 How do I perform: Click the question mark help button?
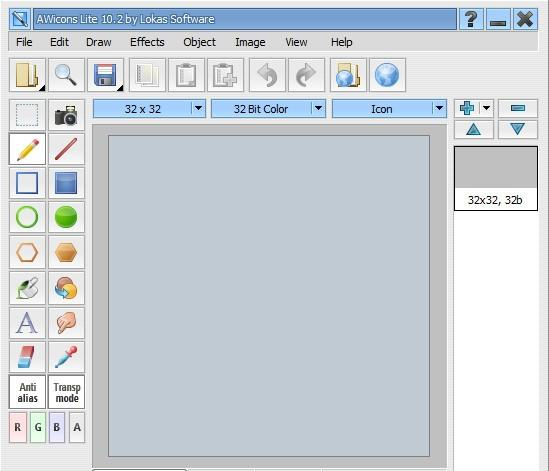[x=471, y=19]
